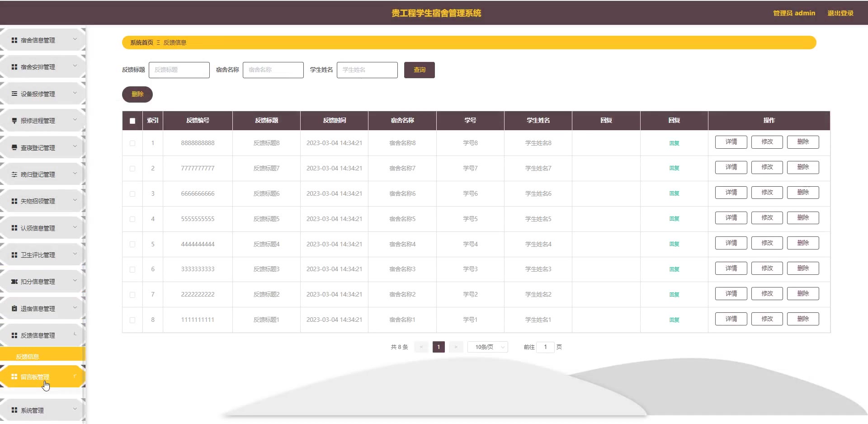Viewport: 868px width, 424px height.
Task: Toggle the select-all checkbox in table header
Action: click(x=132, y=121)
